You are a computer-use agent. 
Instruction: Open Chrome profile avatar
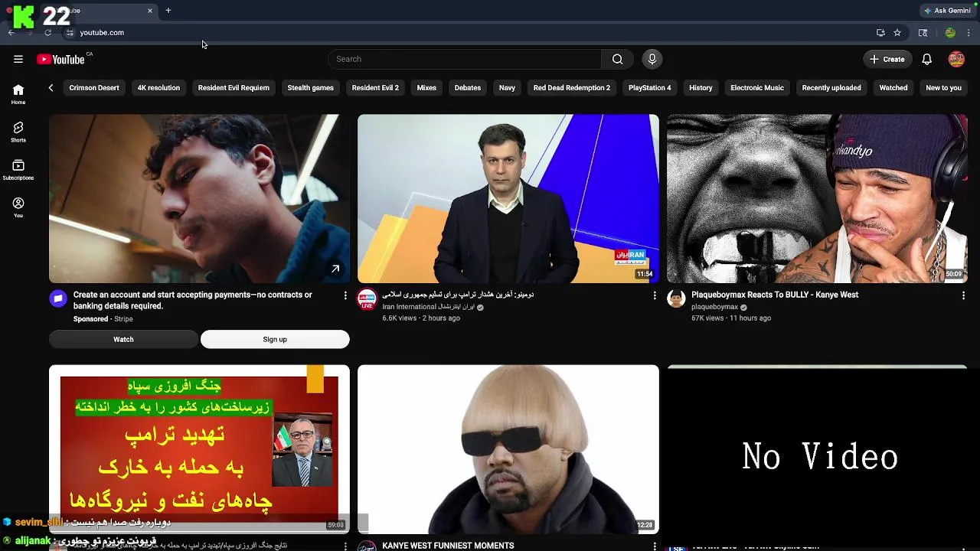tap(950, 33)
